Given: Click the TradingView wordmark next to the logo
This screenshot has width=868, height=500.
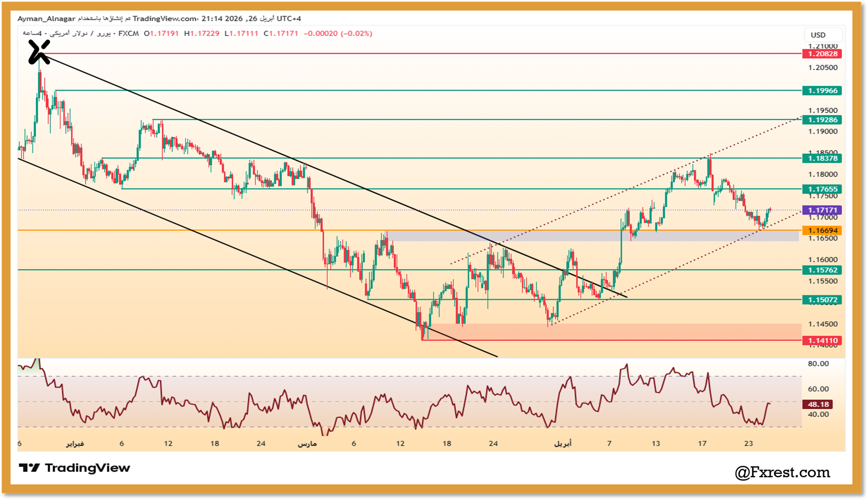Looking at the screenshot, I should click(86, 467).
